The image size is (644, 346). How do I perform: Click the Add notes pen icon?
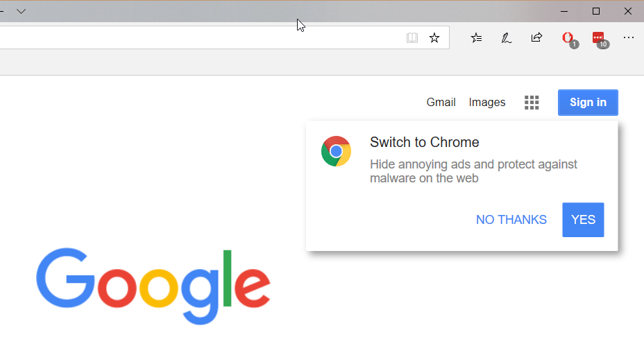(x=507, y=38)
